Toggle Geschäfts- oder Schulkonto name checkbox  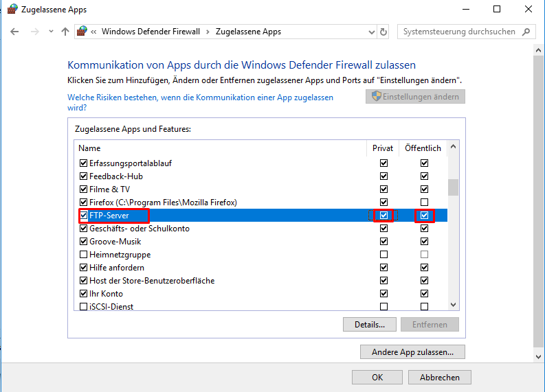coord(83,229)
